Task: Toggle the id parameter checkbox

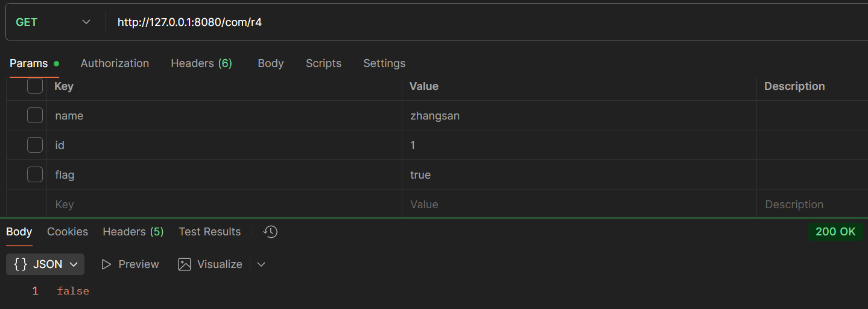Action: (35, 145)
